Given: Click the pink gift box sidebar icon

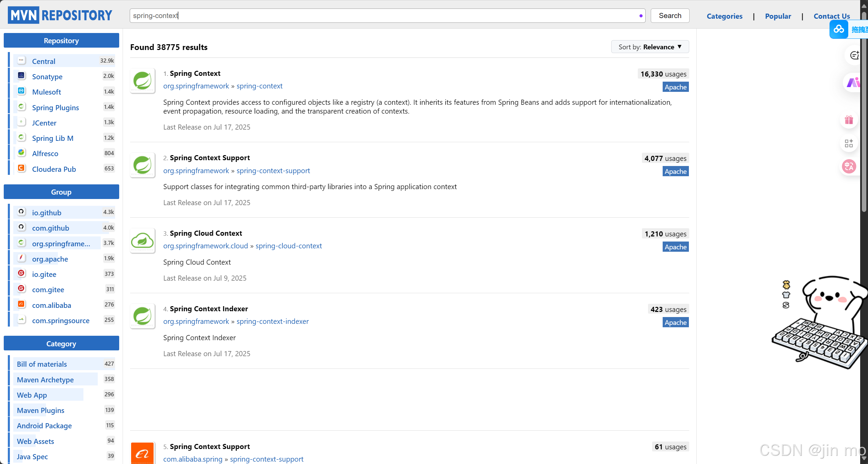Looking at the screenshot, I should pyautogui.click(x=849, y=120).
